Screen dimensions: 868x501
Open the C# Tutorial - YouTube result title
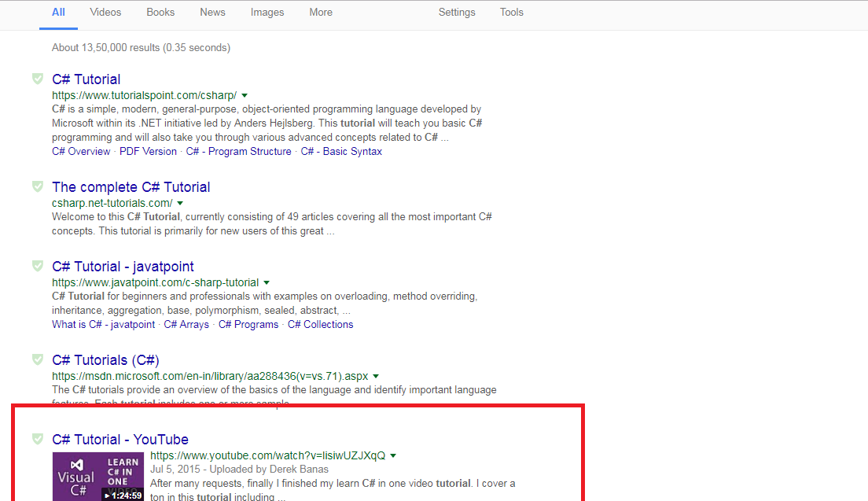pyautogui.click(x=120, y=440)
